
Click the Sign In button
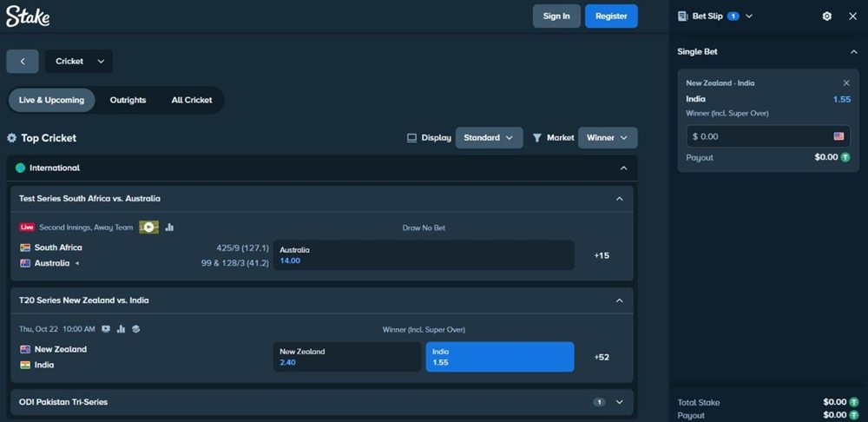pos(556,16)
